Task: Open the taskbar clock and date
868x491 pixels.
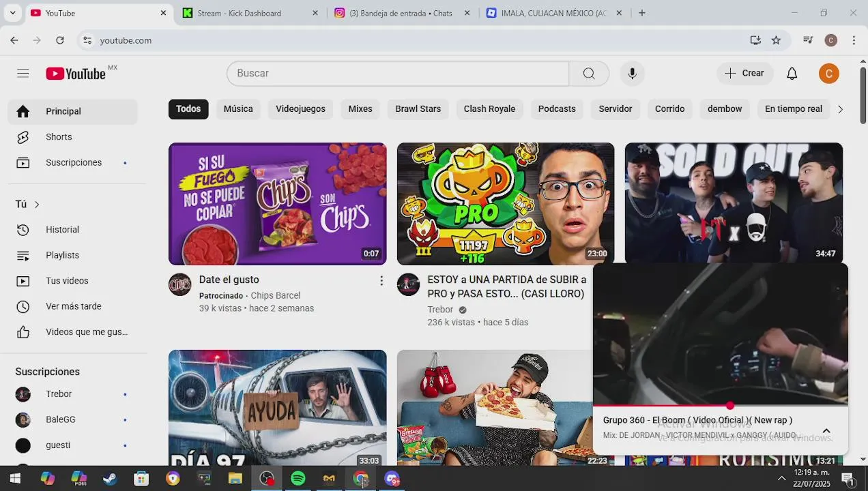Action: [x=812, y=479]
